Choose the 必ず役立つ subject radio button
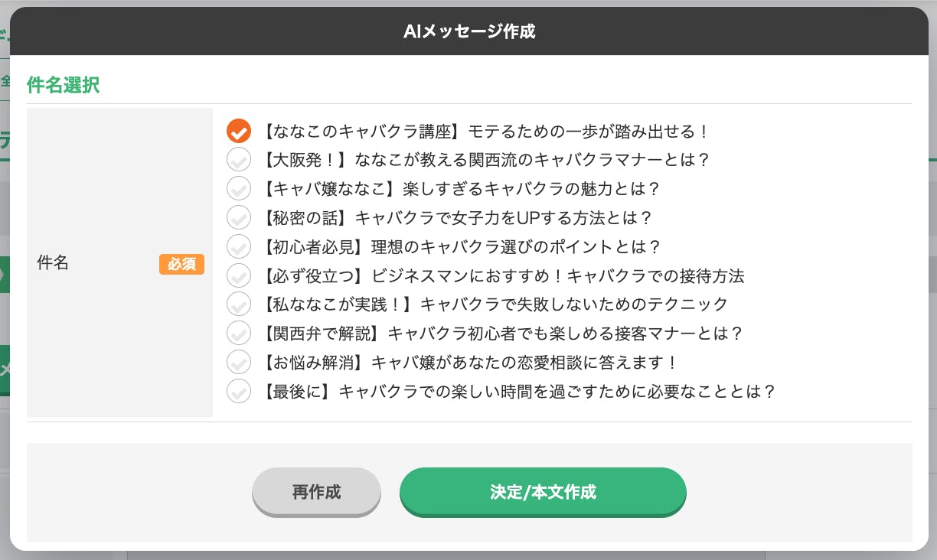This screenshot has height=560, width=937. coord(239,275)
